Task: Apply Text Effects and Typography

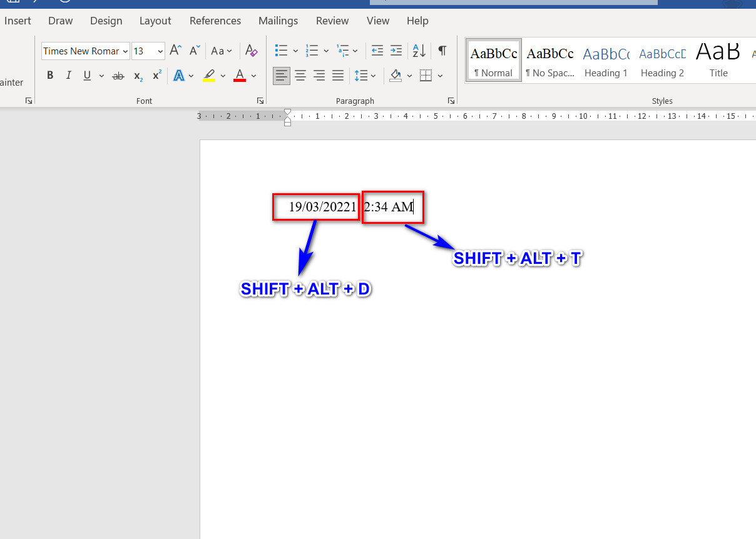Action: (179, 76)
